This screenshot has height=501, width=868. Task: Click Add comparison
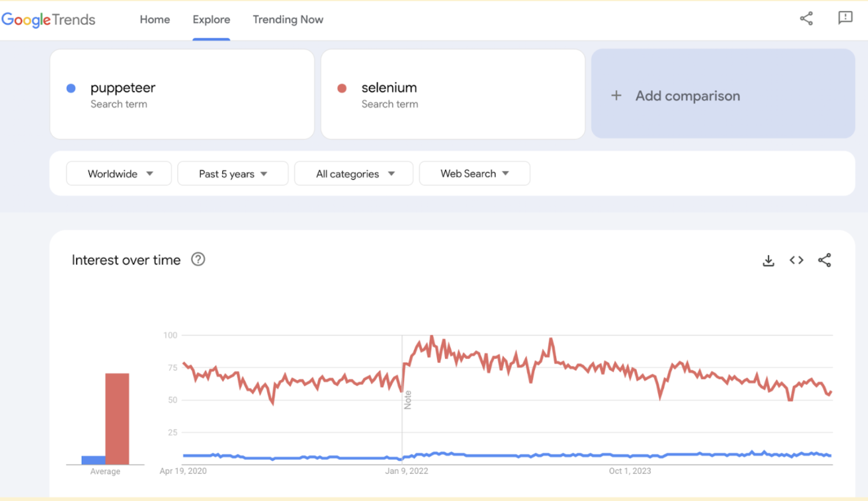click(723, 93)
